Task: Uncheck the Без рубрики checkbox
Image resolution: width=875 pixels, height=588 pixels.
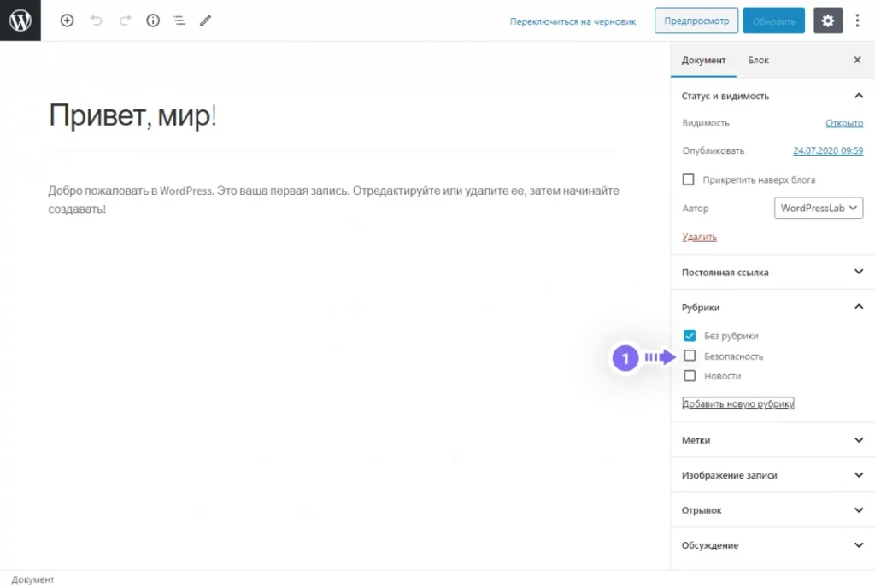Action: click(x=689, y=336)
